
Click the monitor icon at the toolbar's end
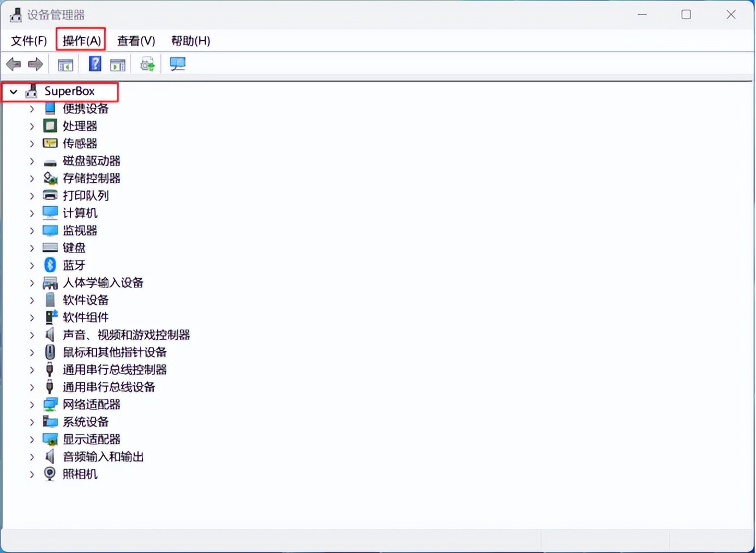coord(178,64)
